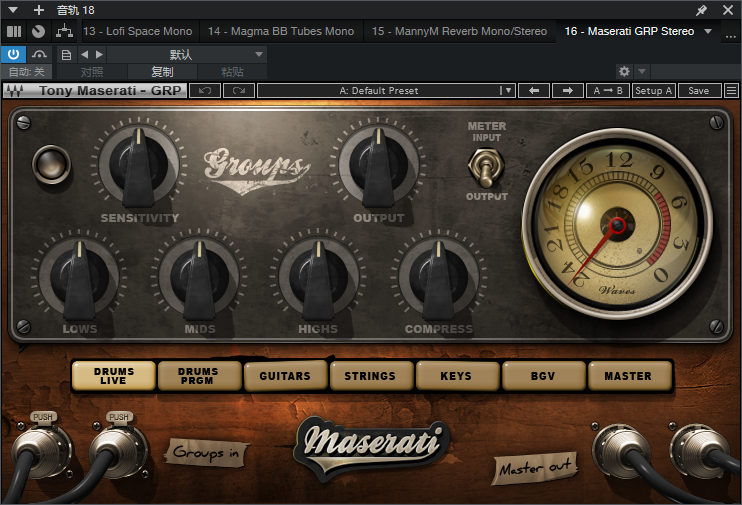Click the 自动: 关 automation button
This screenshot has height=505, width=742.
tap(26, 71)
